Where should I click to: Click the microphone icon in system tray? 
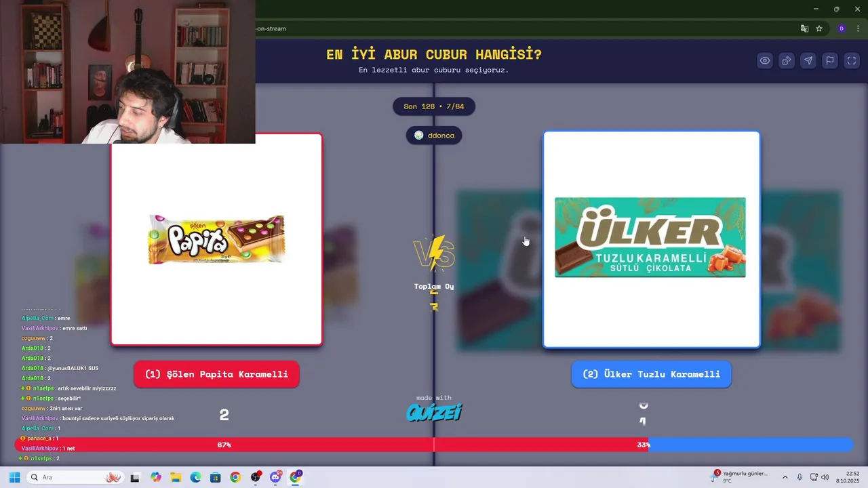pos(800,477)
